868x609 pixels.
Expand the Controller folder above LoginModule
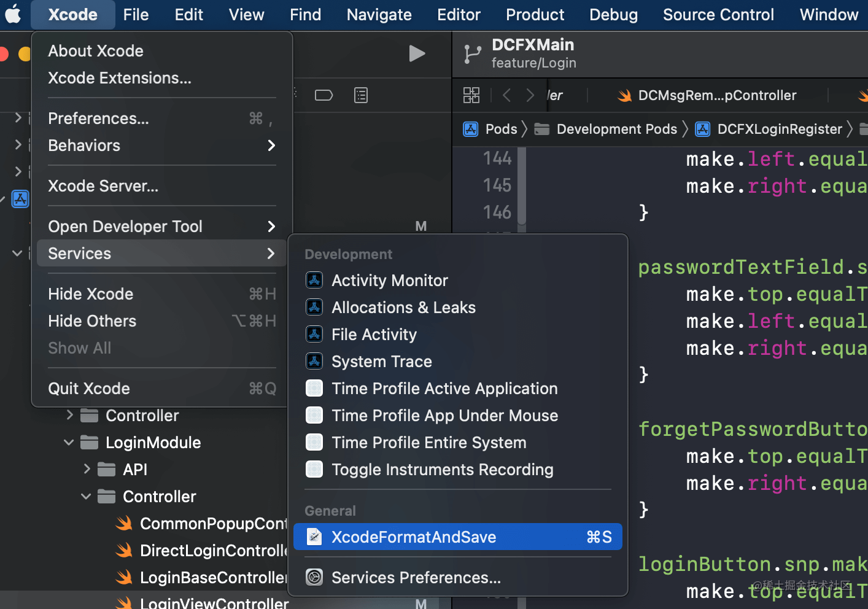tap(69, 416)
